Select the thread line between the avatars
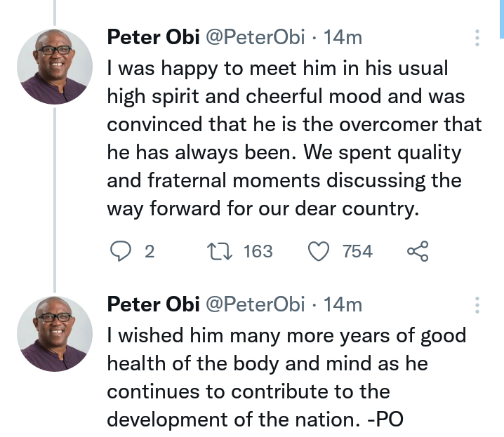The width and height of the screenshot is (504, 437). tap(55, 200)
